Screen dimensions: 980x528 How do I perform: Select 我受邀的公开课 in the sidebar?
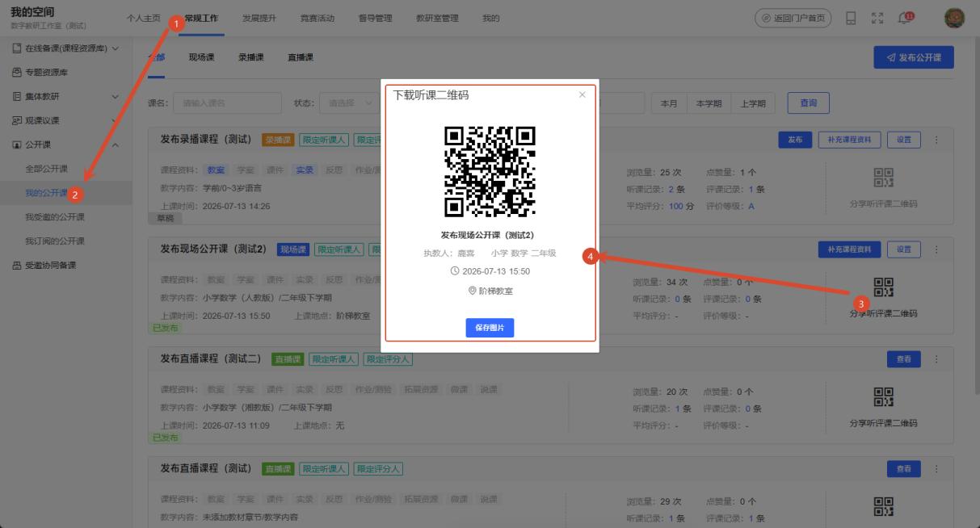[x=55, y=217]
